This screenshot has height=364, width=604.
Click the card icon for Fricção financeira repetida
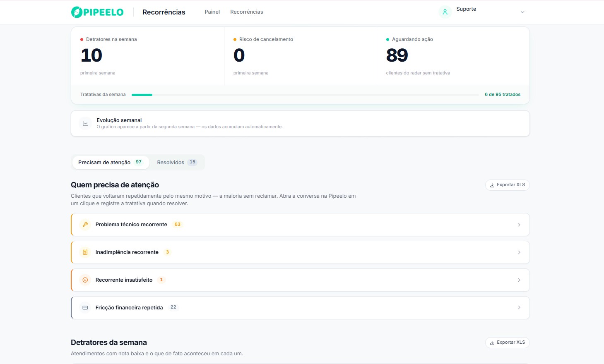point(85,308)
